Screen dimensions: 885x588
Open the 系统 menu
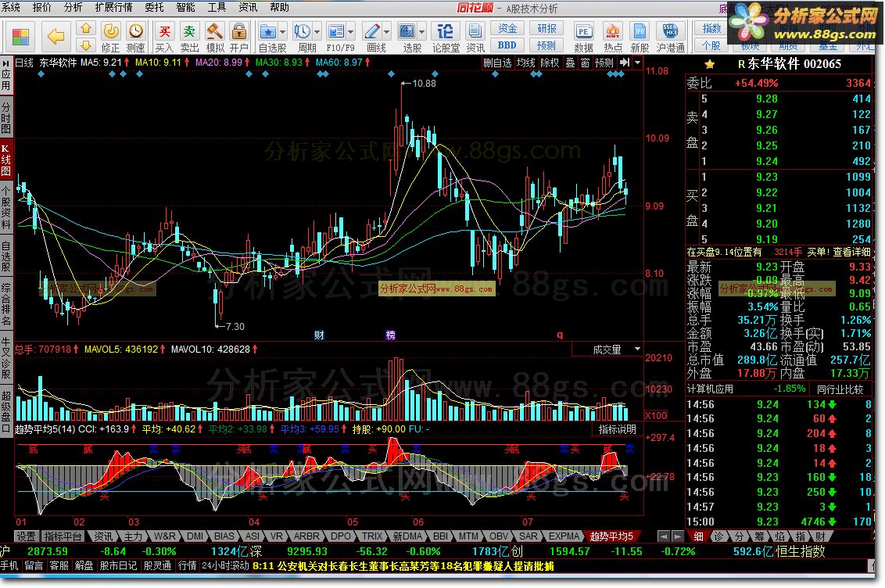[x=11, y=7]
